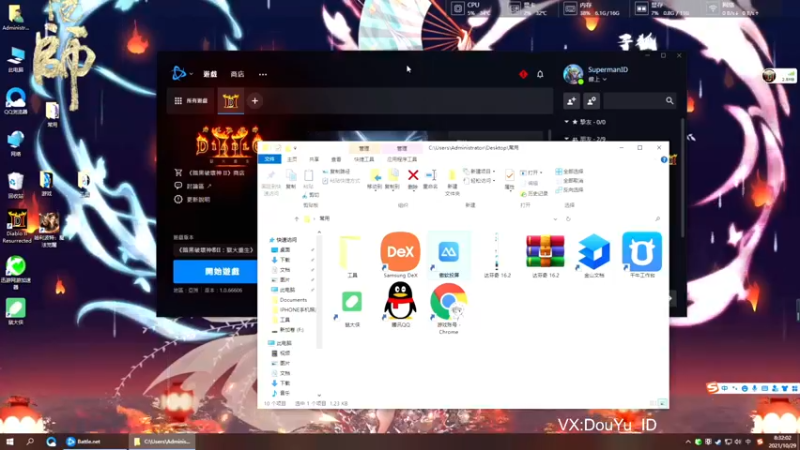800x450 pixels.
Task: Click the blue 開始遊戲 play button
Action: point(215,271)
